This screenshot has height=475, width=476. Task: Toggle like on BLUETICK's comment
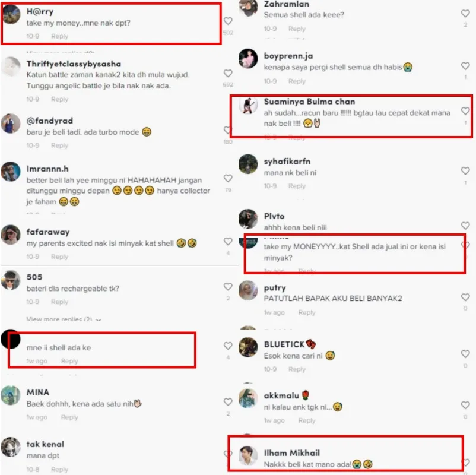coord(465,354)
